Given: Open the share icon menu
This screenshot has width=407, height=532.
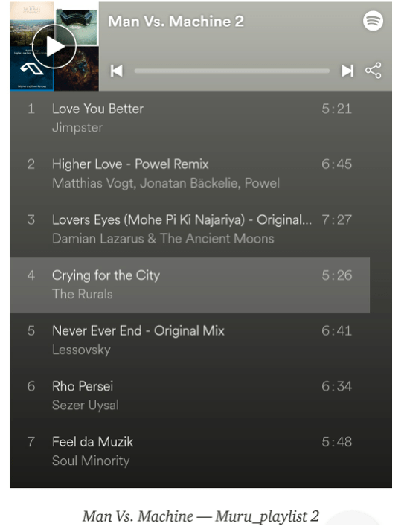Looking at the screenshot, I should [x=373, y=71].
